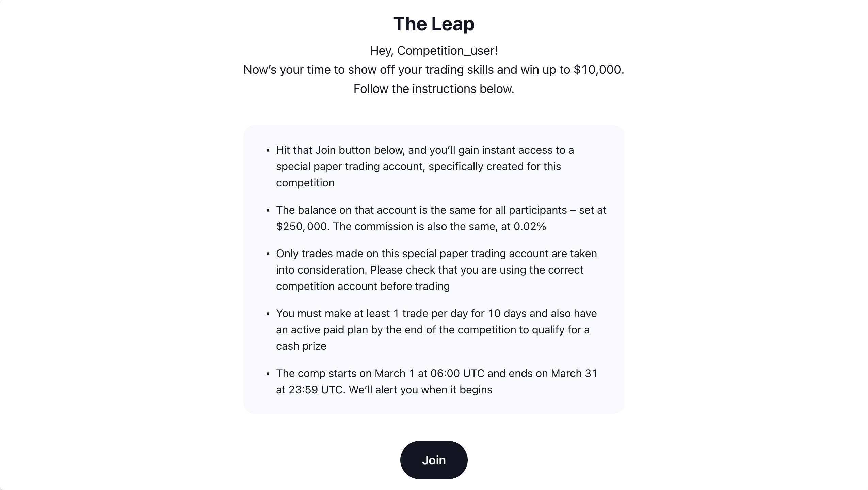The image size is (868, 490).
Task: Click the "win up to $10,000" line
Action: click(434, 70)
